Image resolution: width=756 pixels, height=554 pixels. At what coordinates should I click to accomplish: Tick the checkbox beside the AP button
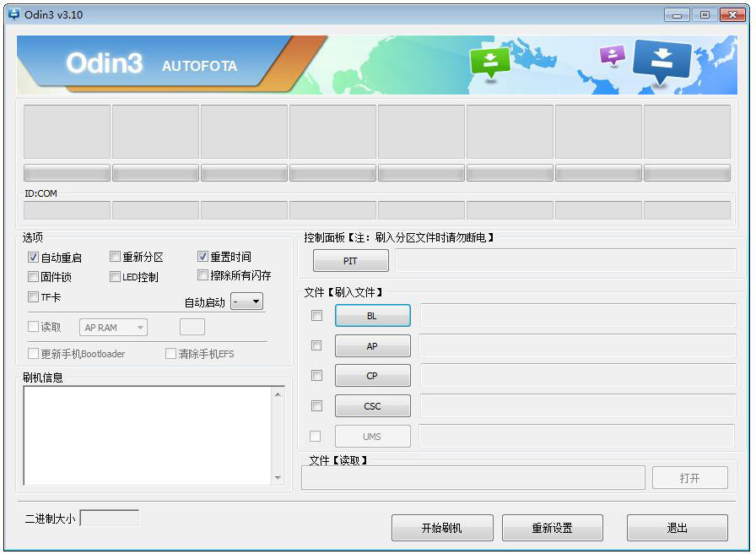point(316,345)
